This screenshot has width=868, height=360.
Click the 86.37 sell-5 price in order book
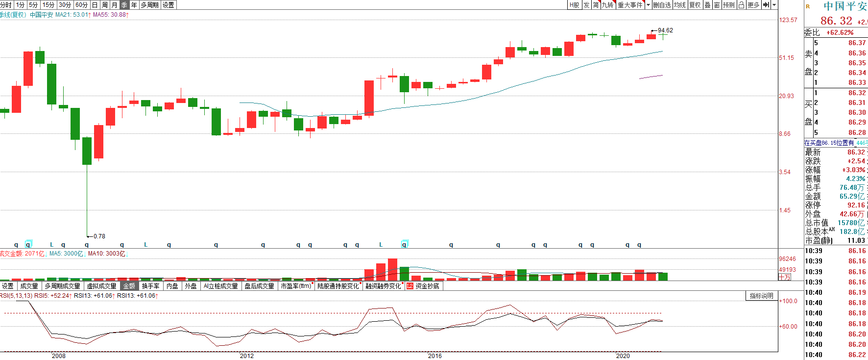pyautogui.click(x=857, y=43)
